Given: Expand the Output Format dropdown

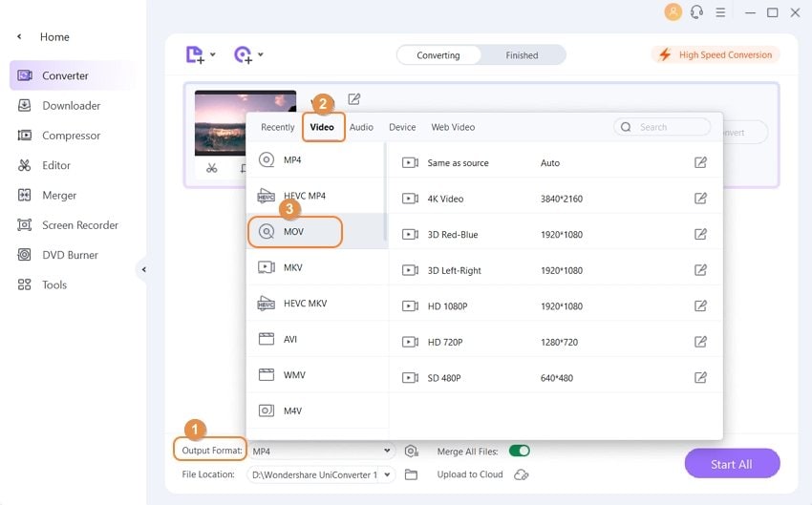Looking at the screenshot, I should [322, 452].
